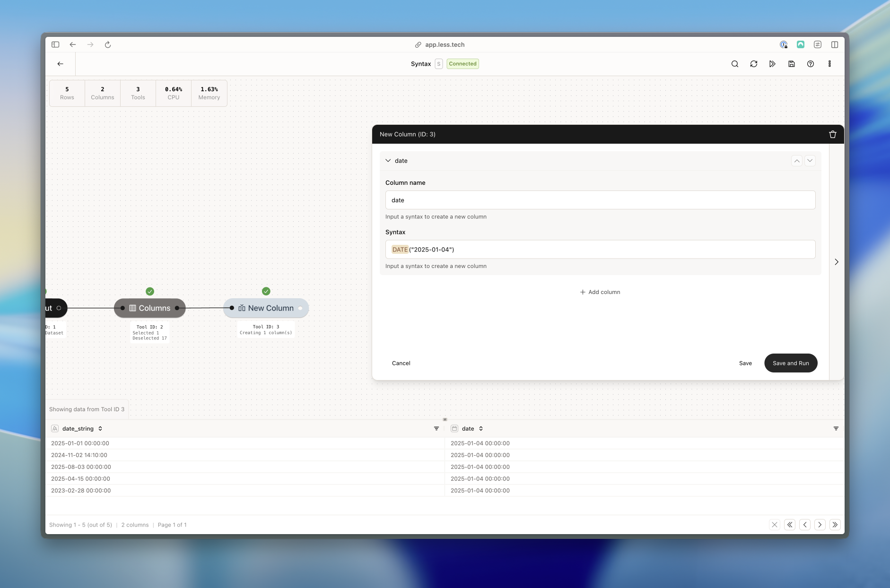
Task: Select cell 2025-04-15 00:00:00
Action: (x=245, y=479)
